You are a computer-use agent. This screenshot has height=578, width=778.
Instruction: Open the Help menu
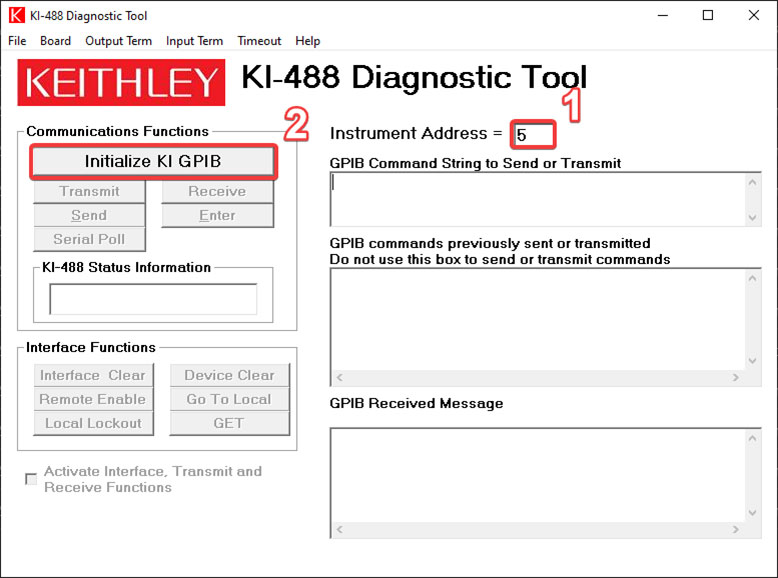pos(308,41)
